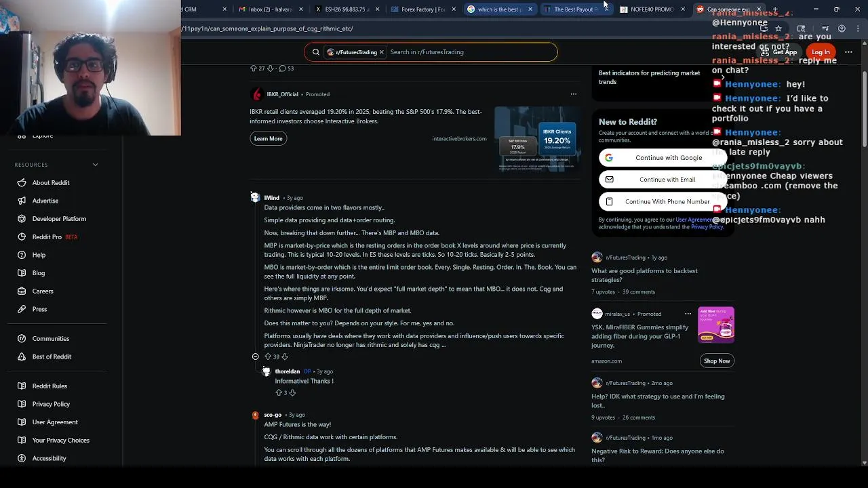
Task: Upvote thoreldan's Informative comment
Action: (279, 392)
